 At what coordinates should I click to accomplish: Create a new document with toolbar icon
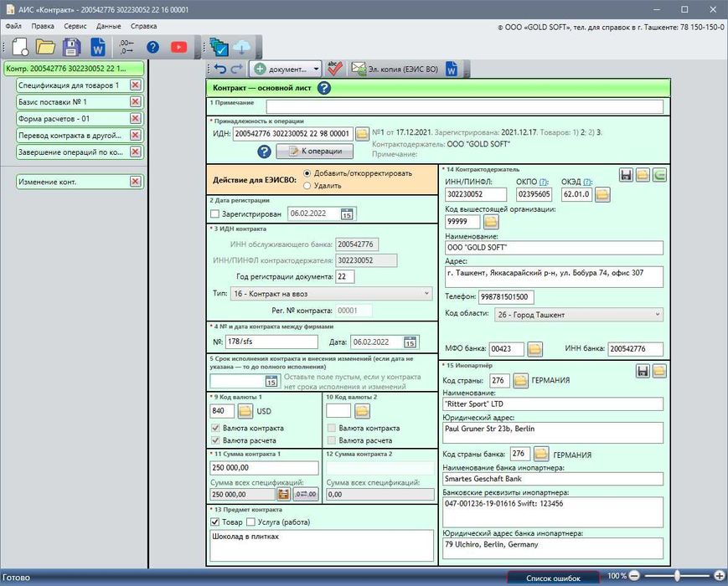coord(20,47)
